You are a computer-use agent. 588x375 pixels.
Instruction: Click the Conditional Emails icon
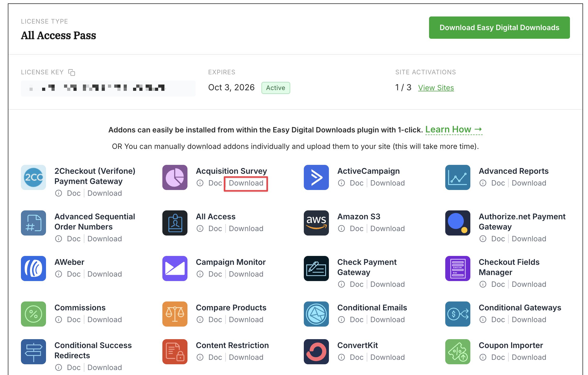[x=316, y=314]
